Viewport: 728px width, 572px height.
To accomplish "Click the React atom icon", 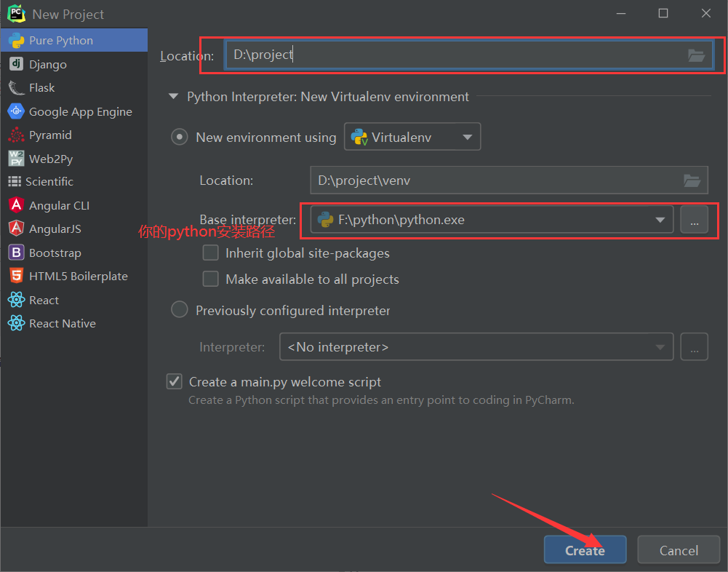I will [x=16, y=300].
